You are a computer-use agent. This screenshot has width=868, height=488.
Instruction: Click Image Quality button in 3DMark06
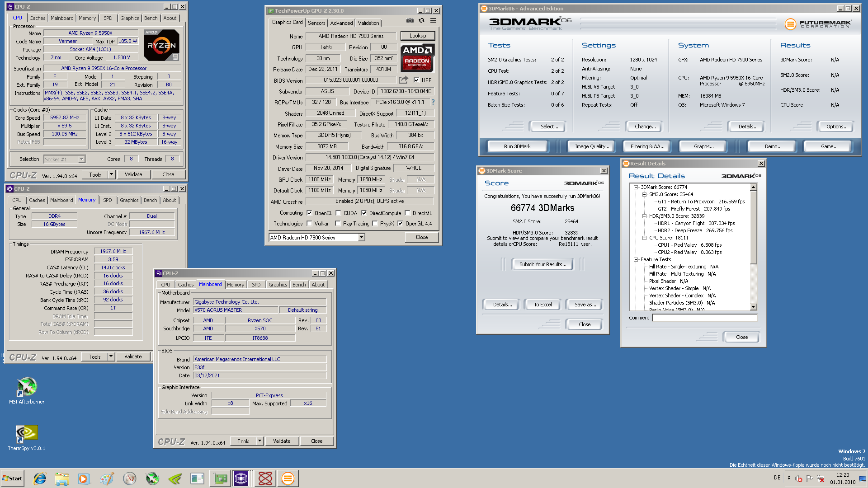(x=592, y=146)
